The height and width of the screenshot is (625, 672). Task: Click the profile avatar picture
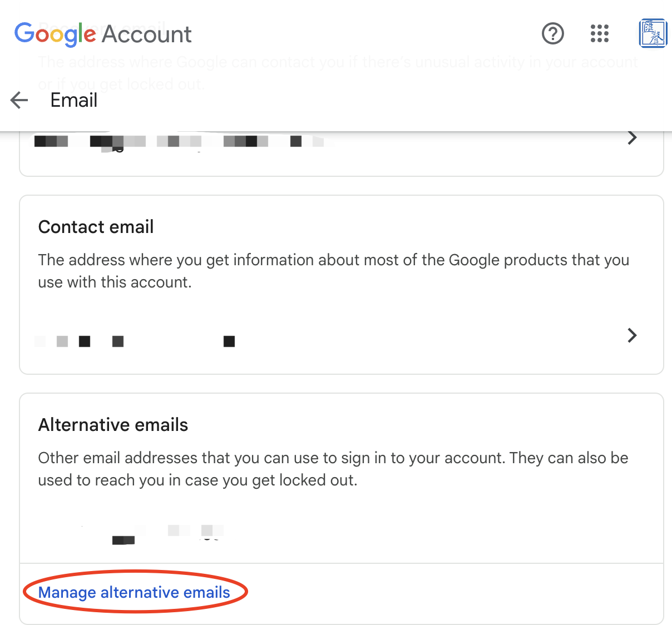653,34
